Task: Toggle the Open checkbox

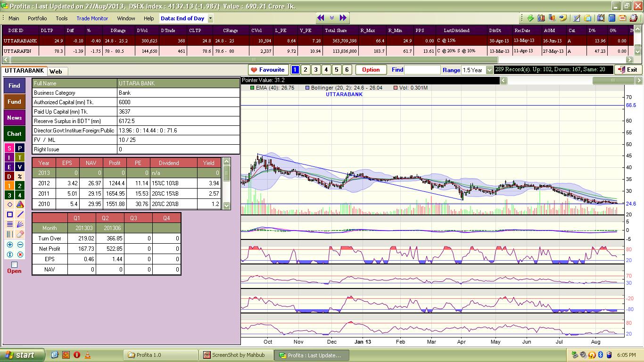Action: point(14,264)
